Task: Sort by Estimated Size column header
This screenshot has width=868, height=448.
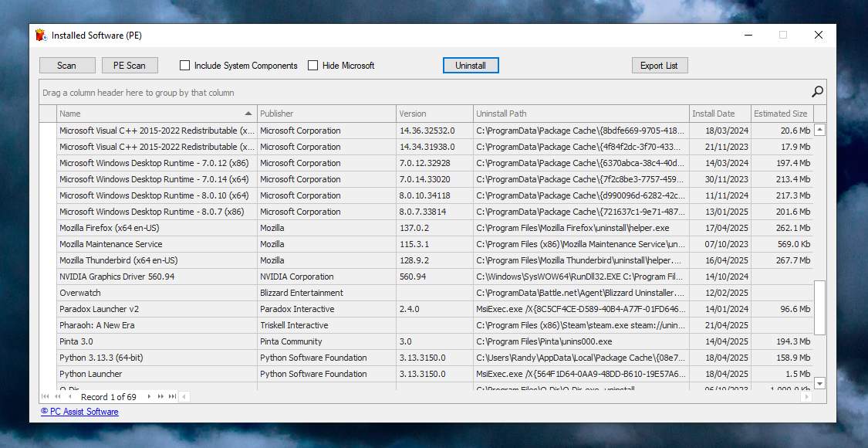Action: (x=782, y=114)
